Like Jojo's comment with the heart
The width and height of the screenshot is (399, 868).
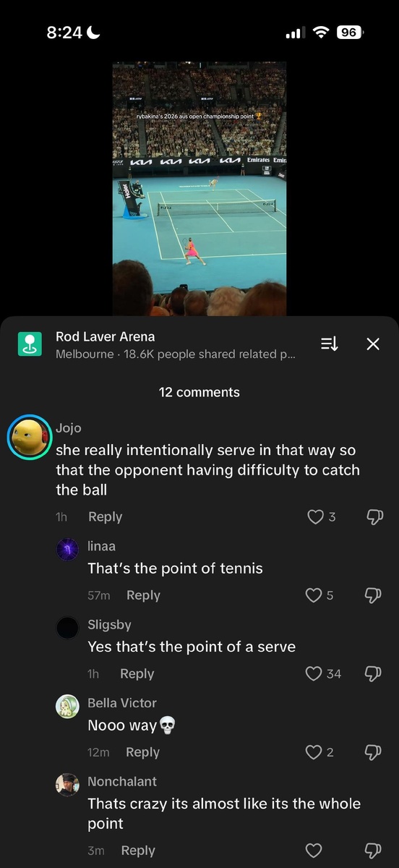315,517
